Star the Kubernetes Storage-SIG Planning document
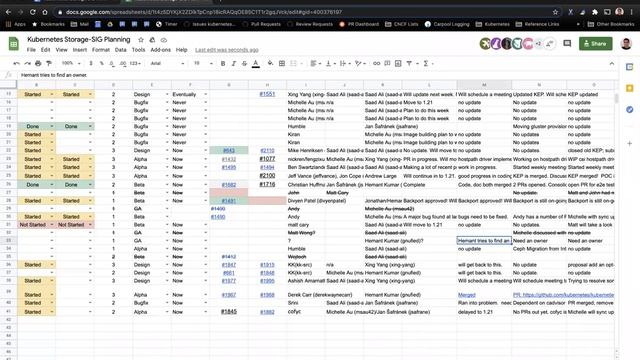Image resolution: width=640 pixels, height=360 pixels. 141,40
